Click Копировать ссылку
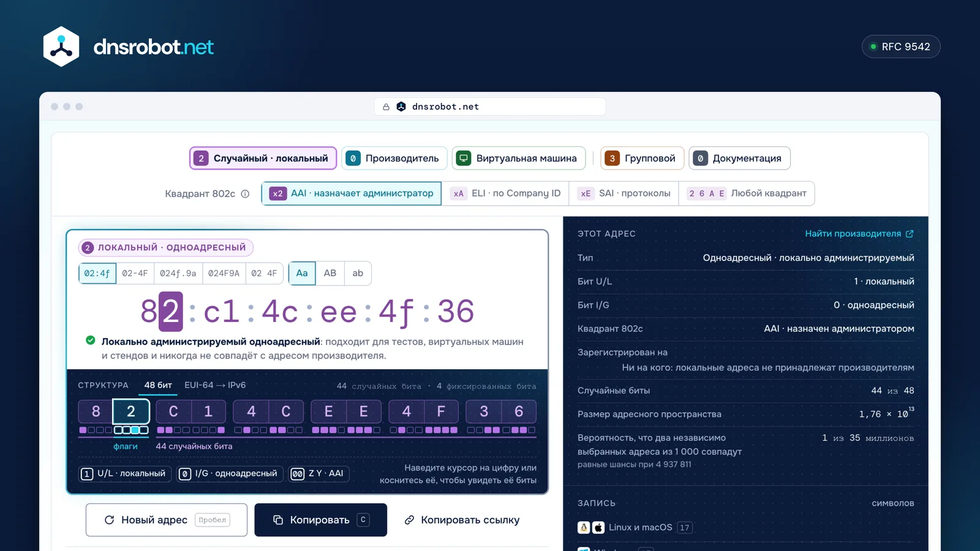This screenshot has height=551, width=980. tap(462, 520)
